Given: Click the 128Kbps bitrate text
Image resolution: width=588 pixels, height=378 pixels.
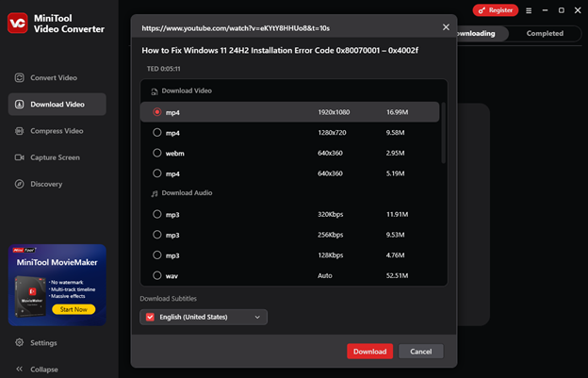Looking at the screenshot, I should tap(331, 255).
